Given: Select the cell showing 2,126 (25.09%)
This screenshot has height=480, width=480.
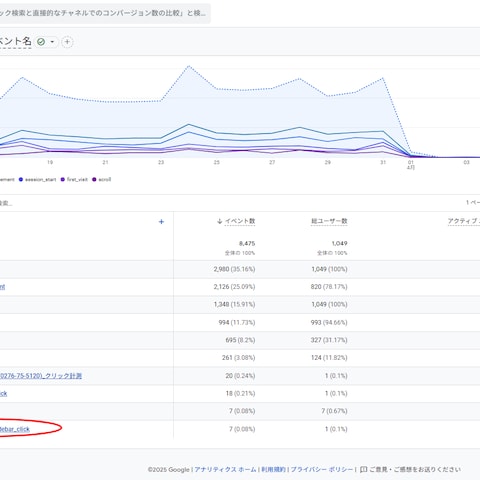Looking at the screenshot, I should click(x=234, y=287).
